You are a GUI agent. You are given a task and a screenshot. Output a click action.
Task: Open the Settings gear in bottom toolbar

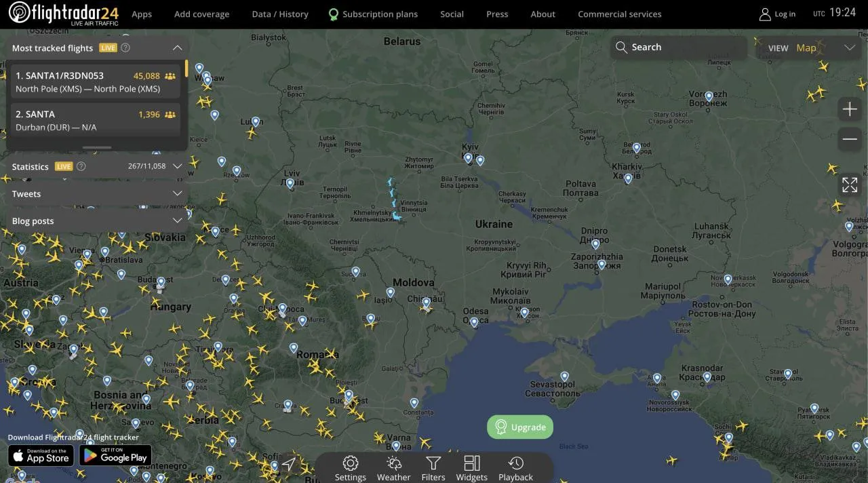(351, 468)
